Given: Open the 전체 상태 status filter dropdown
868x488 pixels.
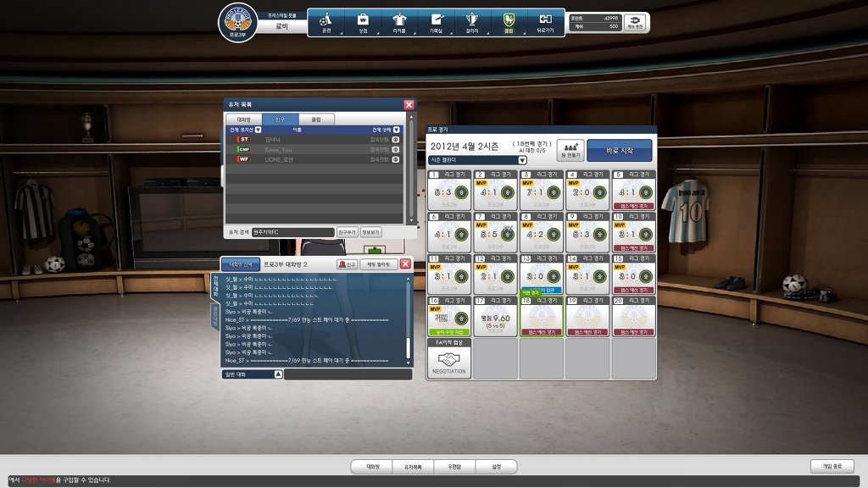Looking at the screenshot, I should [396, 130].
